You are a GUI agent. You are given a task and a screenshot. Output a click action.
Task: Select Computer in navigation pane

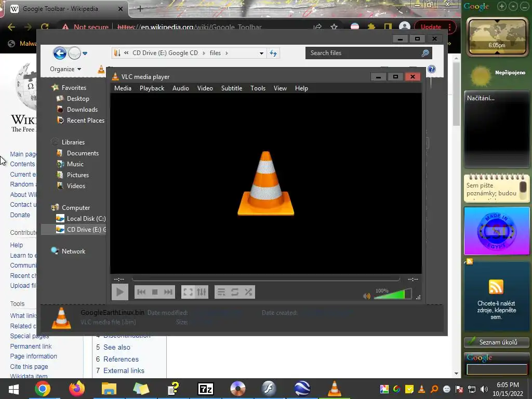tap(76, 208)
